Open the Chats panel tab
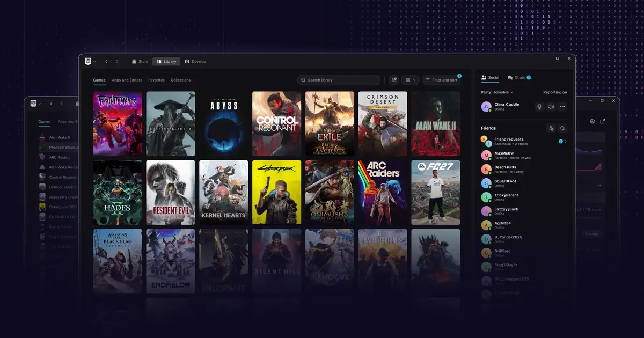644x338 pixels. [x=519, y=77]
